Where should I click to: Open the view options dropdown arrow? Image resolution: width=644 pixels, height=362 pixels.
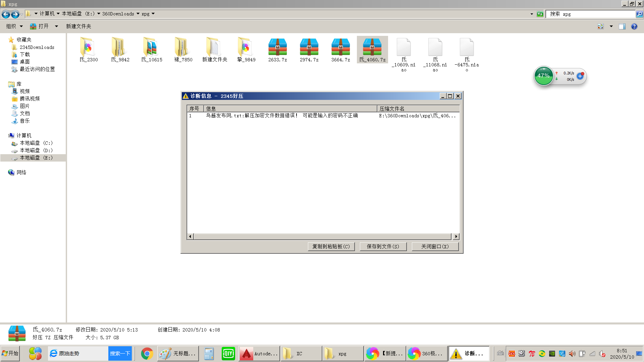pyautogui.click(x=611, y=26)
